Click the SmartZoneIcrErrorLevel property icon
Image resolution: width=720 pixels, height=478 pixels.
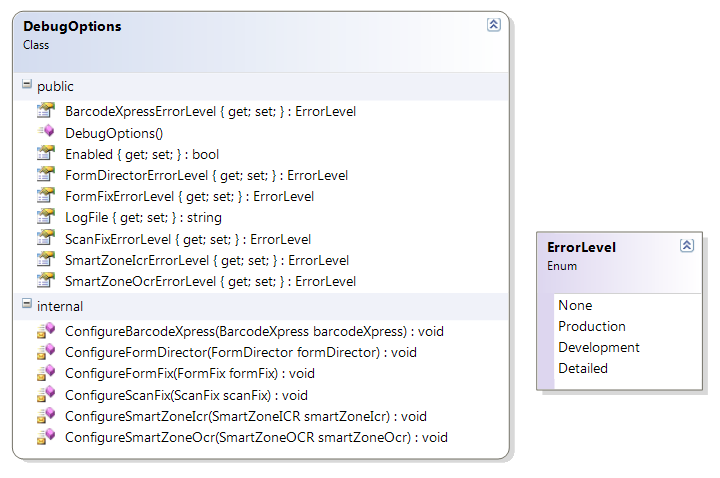click(x=45, y=259)
